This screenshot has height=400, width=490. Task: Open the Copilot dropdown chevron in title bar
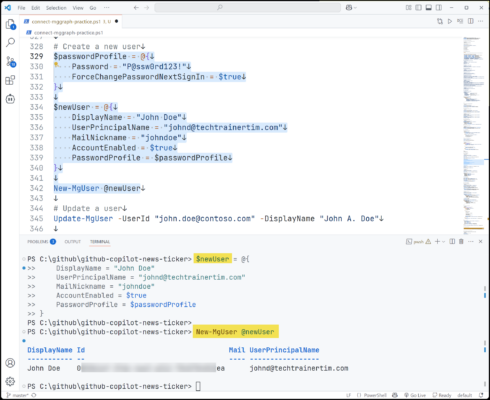tap(355, 8)
